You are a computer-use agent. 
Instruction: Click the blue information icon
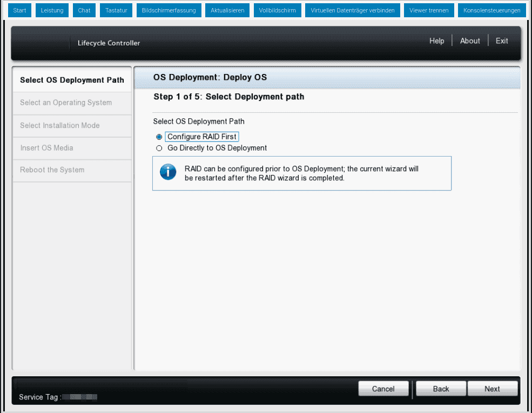[x=168, y=172]
